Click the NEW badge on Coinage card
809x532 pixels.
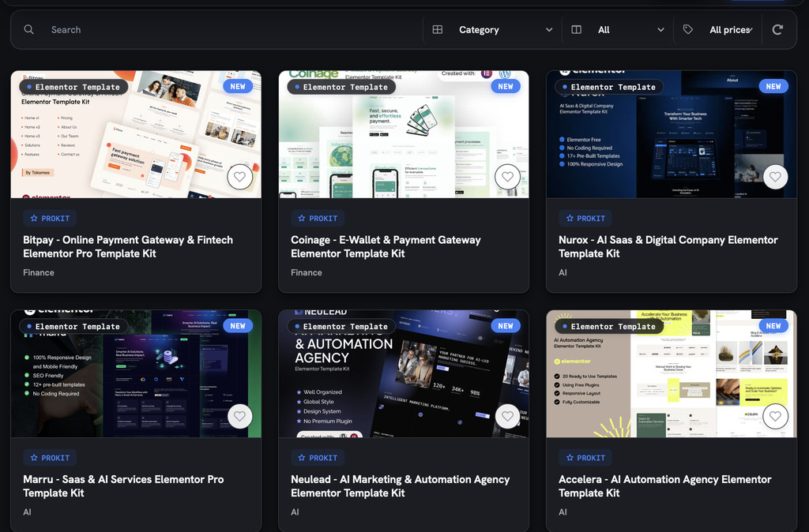point(506,87)
